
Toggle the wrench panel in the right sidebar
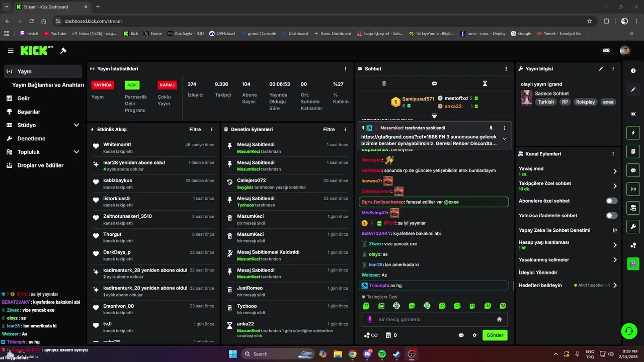coord(633,226)
